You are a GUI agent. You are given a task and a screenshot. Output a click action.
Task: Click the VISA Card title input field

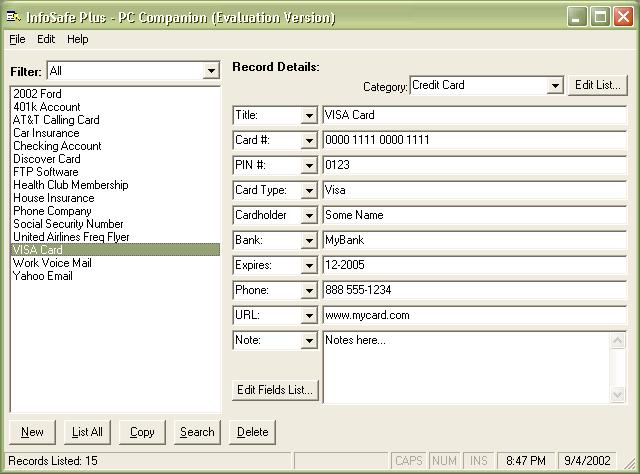coord(474,116)
